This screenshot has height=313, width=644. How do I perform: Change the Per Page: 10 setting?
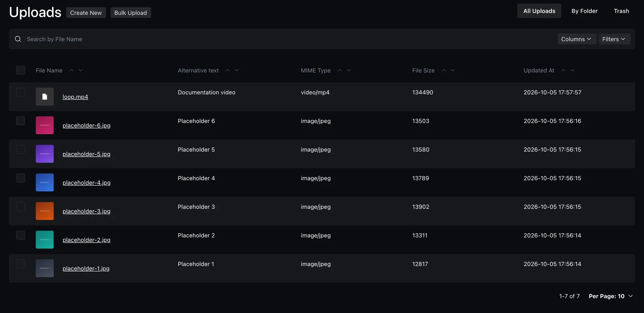point(611,296)
